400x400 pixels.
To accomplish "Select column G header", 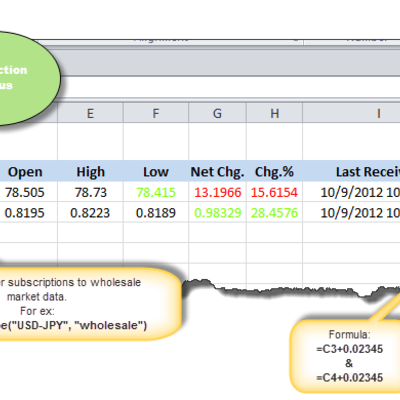I will 217,113.
